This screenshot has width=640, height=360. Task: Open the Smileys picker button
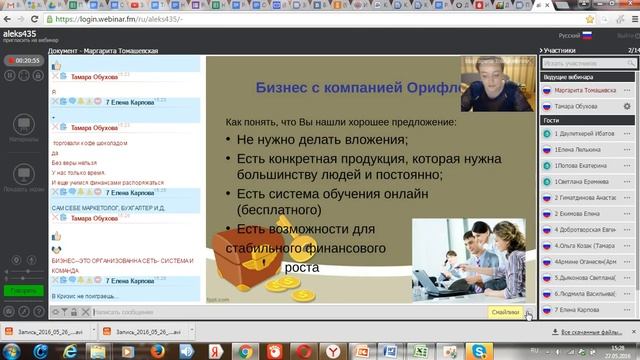(505, 312)
